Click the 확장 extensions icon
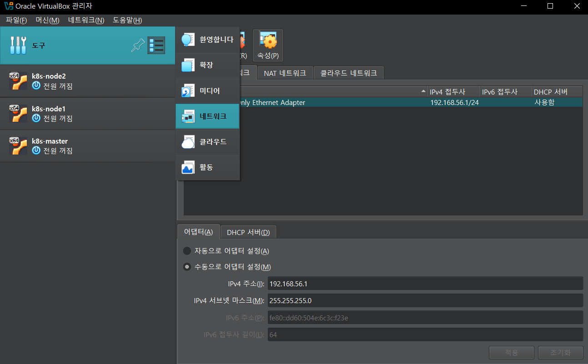Image resolution: width=588 pixels, height=364 pixels. click(x=188, y=65)
